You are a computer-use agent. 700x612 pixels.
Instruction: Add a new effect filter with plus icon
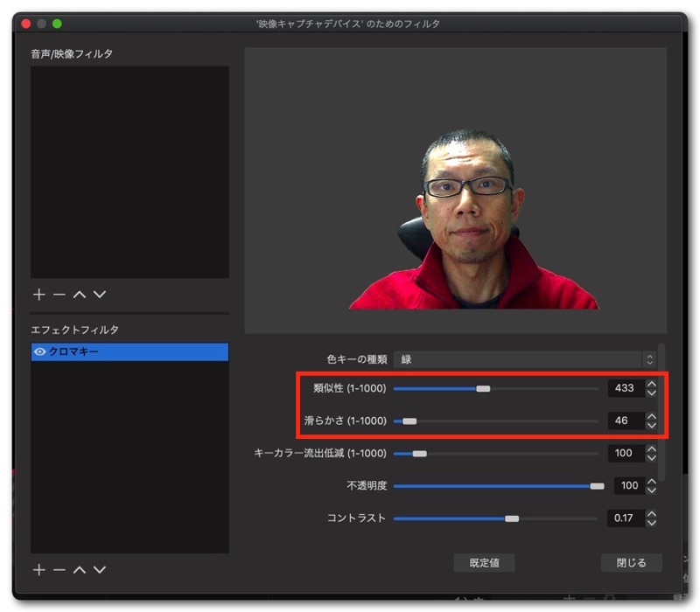pyautogui.click(x=38, y=569)
